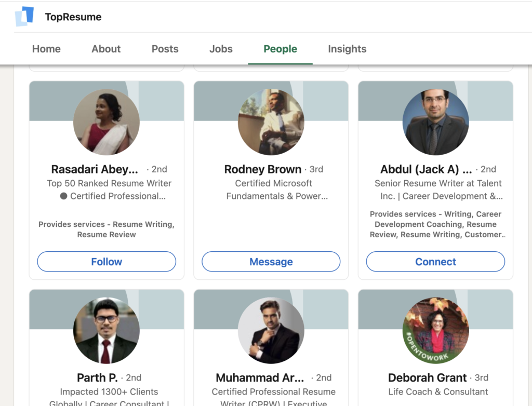The height and width of the screenshot is (406, 532).
Task: Open Rodney Brown's profile photo
Action: click(271, 122)
